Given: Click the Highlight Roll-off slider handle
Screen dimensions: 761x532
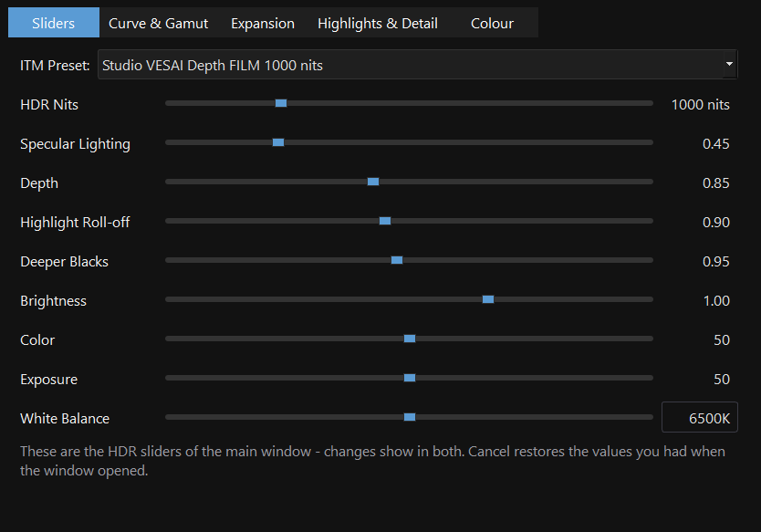Looking at the screenshot, I should pos(385,221).
